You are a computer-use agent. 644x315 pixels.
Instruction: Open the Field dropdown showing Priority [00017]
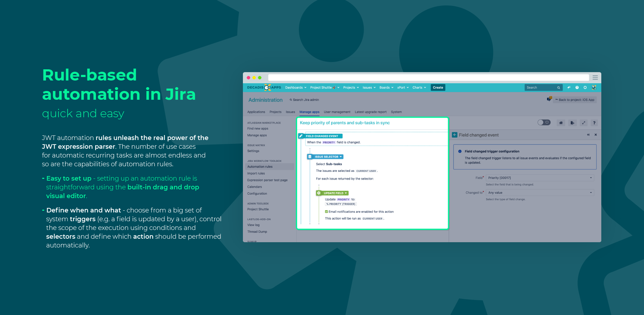point(540,178)
